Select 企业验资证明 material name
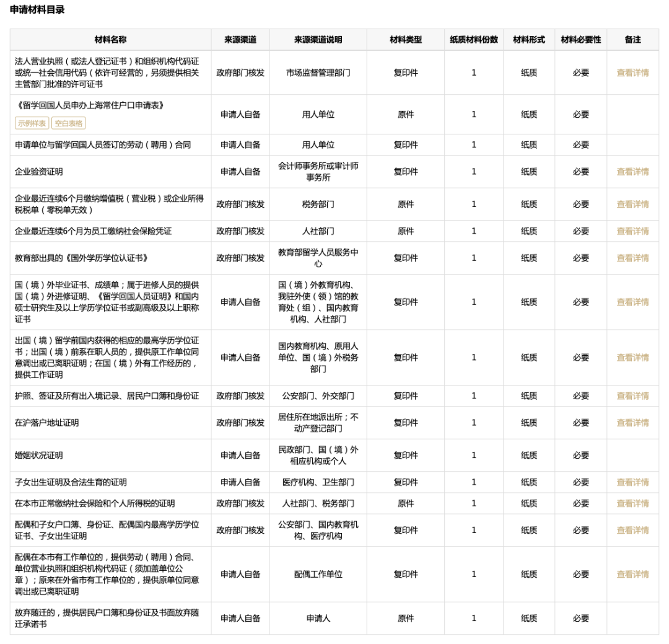The width and height of the screenshot is (669, 644). coord(39,172)
